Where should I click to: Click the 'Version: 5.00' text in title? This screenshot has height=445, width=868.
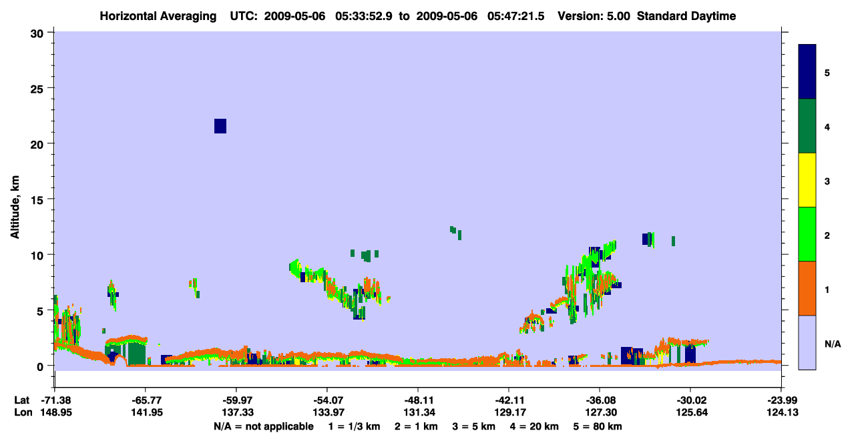[595, 16]
